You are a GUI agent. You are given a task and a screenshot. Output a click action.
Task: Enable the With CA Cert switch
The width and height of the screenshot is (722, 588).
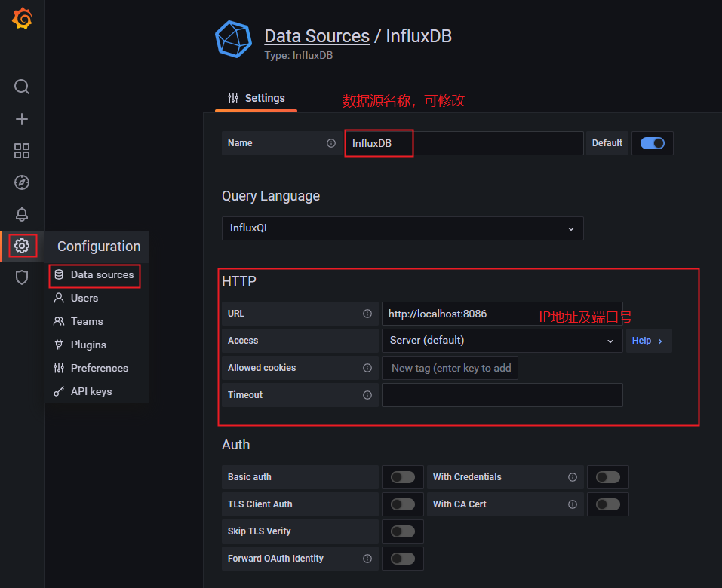coord(608,504)
